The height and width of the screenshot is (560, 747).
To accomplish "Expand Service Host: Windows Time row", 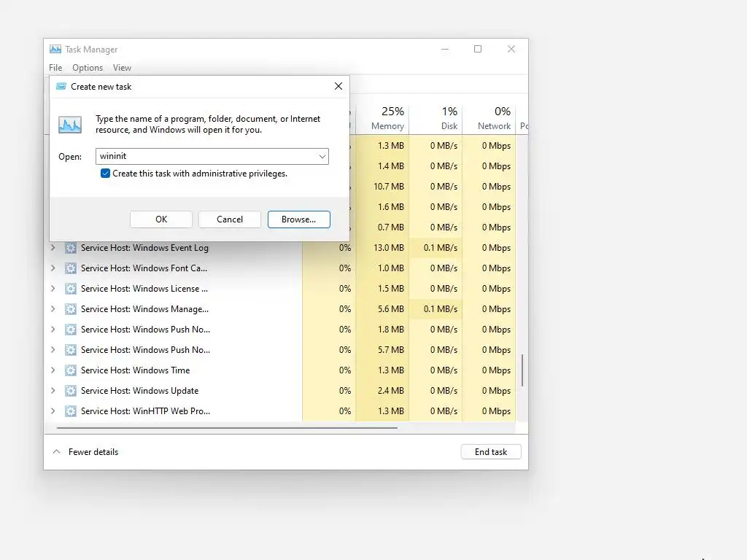I will pyautogui.click(x=53, y=370).
